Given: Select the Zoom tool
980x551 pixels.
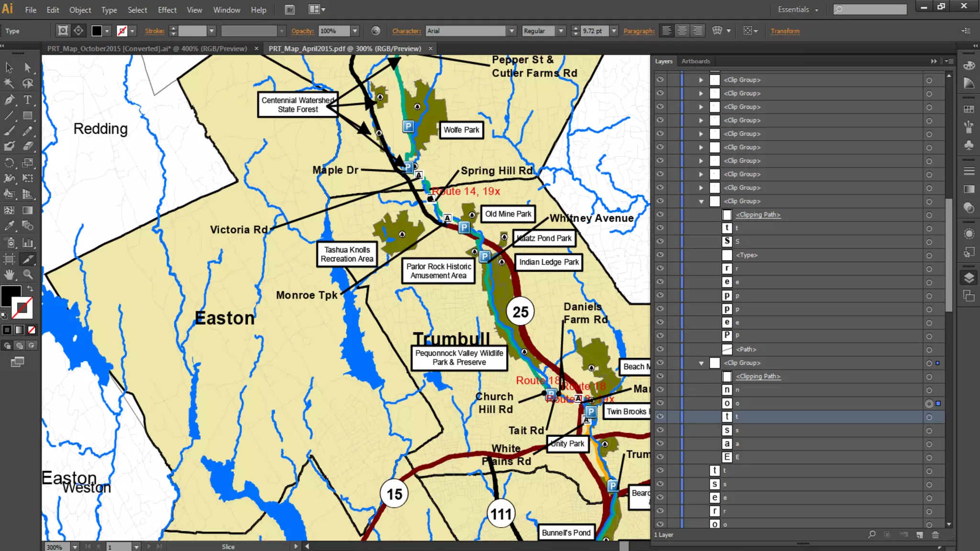Looking at the screenshot, I should [x=28, y=275].
